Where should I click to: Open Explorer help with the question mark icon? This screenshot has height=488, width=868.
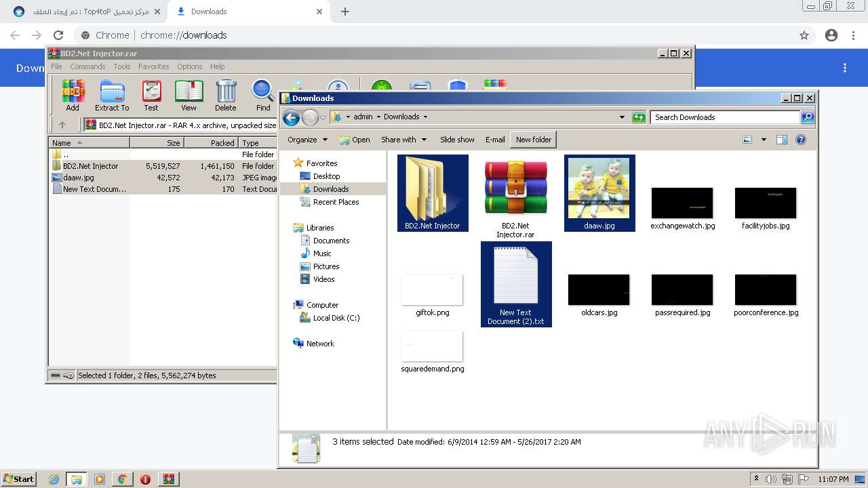click(x=801, y=140)
